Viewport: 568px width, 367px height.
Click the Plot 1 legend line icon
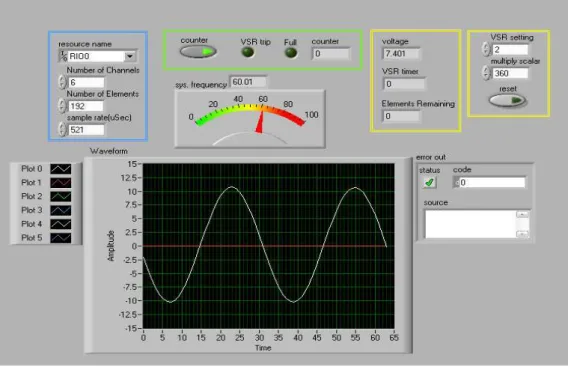[x=60, y=183]
